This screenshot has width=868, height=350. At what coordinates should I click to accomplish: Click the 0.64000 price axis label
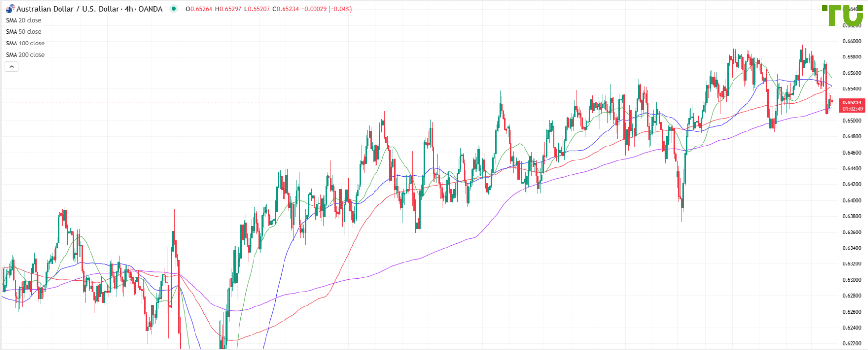(852, 200)
